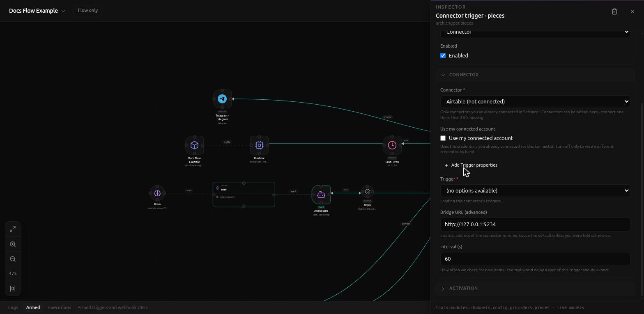Select the Agent step robot node
644x314 pixels.
[321, 195]
